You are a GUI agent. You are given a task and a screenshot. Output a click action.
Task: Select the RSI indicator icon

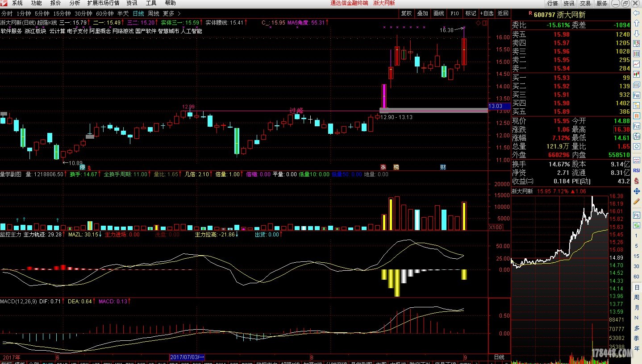tap(637, 170)
